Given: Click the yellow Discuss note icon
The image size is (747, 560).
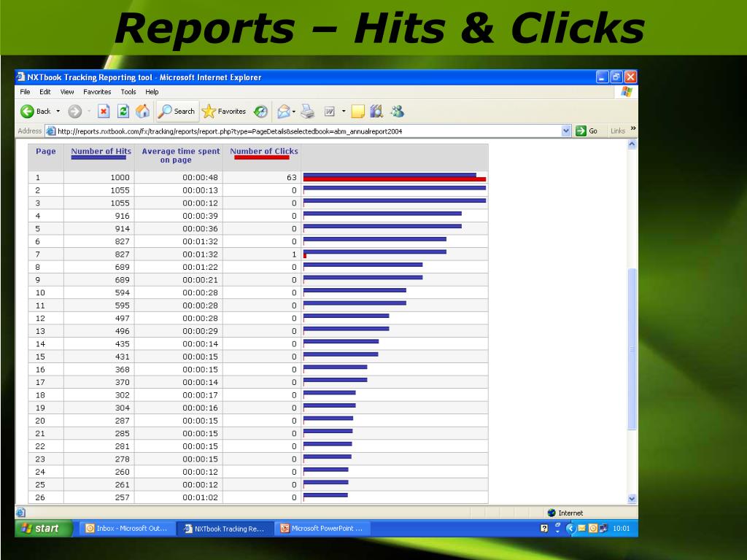Looking at the screenshot, I should point(357,112).
